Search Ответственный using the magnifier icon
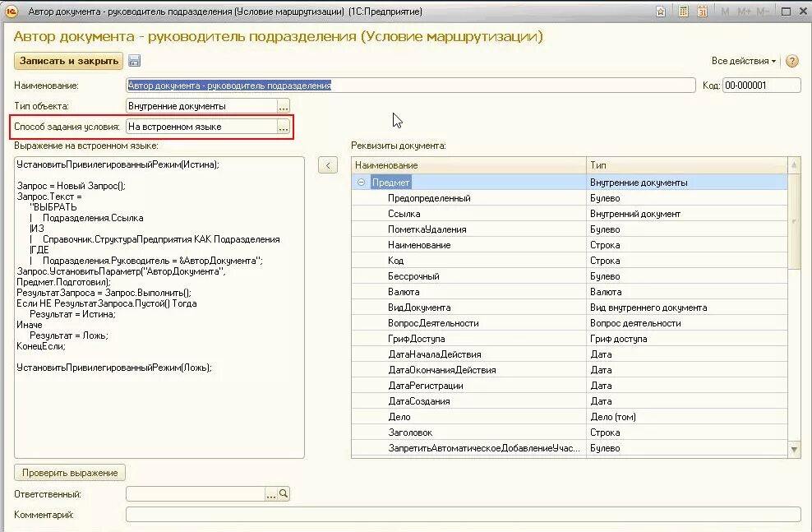The height and width of the screenshot is (532, 812). tap(284, 493)
